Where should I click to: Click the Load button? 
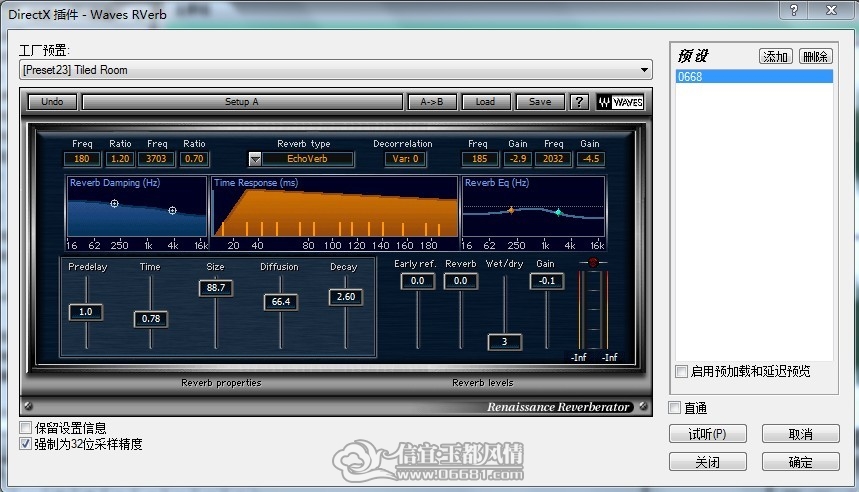coord(485,102)
